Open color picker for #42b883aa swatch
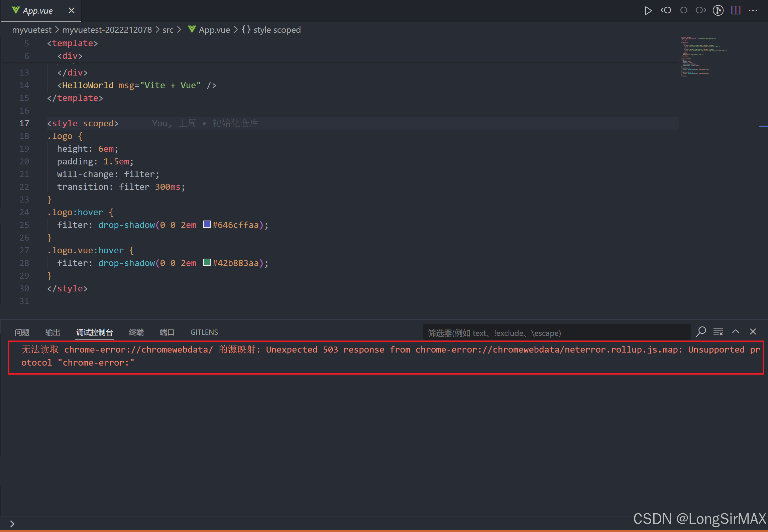Image resolution: width=768 pixels, height=532 pixels. tap(207, 263)
